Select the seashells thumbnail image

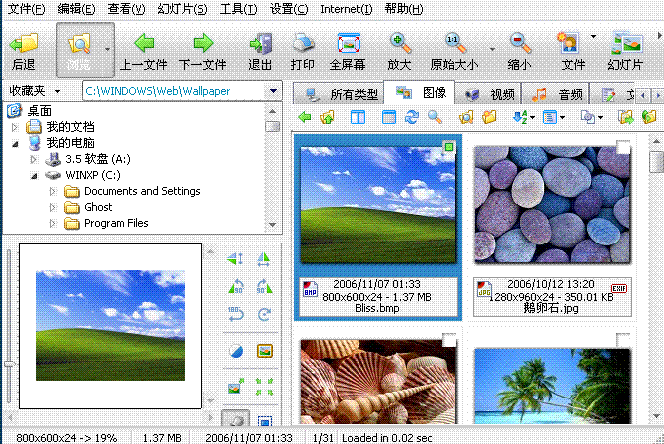[378, 381]
